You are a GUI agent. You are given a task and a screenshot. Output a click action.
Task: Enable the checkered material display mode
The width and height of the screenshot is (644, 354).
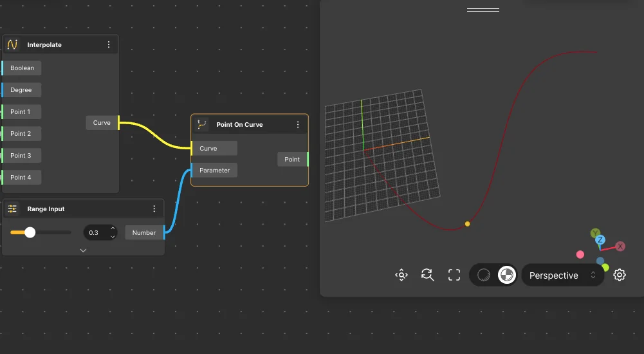tap(506, 275)
